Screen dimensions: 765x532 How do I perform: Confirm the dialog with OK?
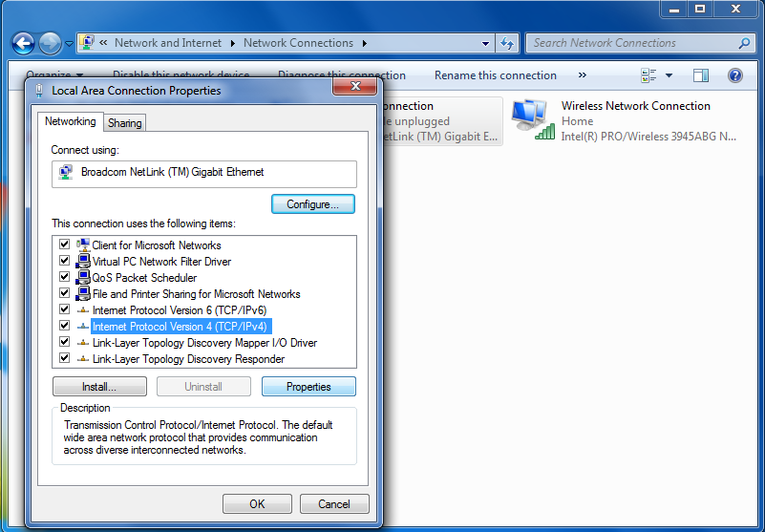(x=257, y=503)
